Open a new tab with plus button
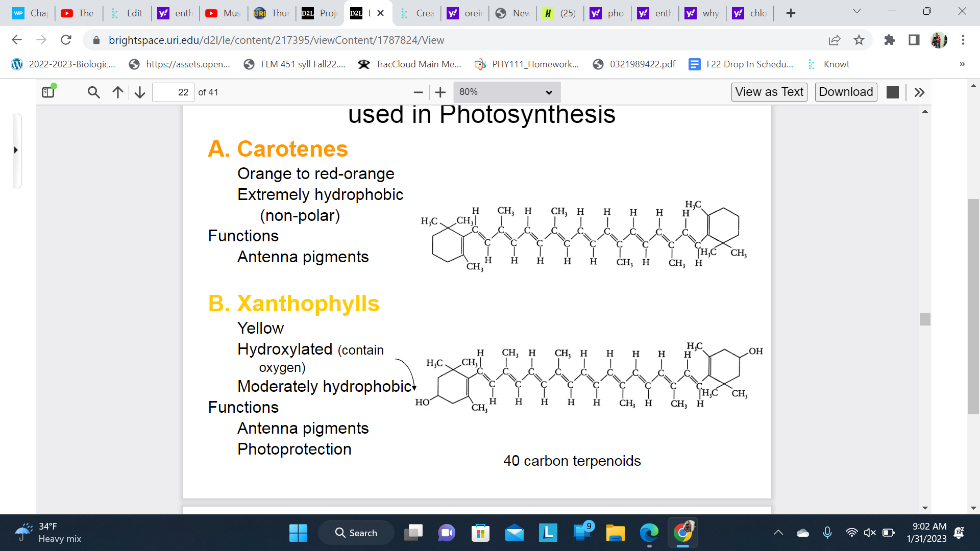The image size is (980, 551). pyautogui.click(x=791, y=13)
